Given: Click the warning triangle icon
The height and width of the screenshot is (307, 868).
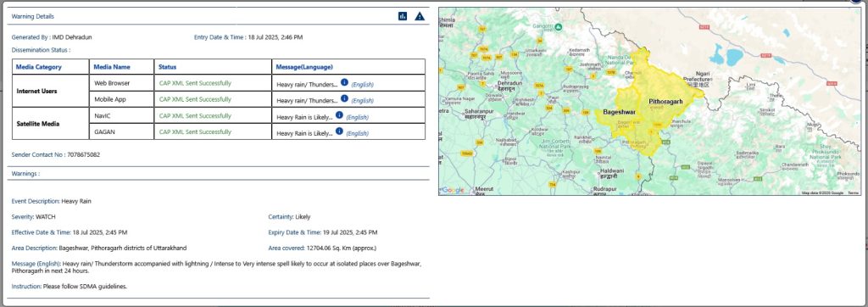Looking at the screenshot, I should (420, 16).
